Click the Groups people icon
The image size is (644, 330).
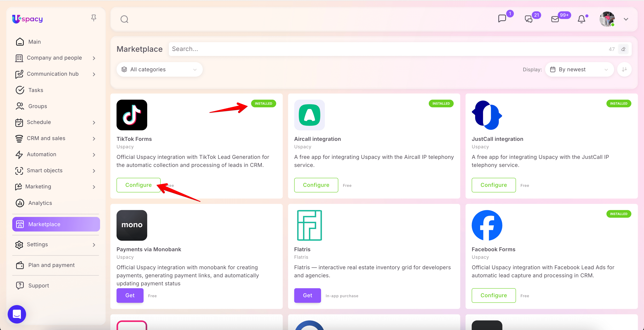pyautogui.click(x=20, y=106)
